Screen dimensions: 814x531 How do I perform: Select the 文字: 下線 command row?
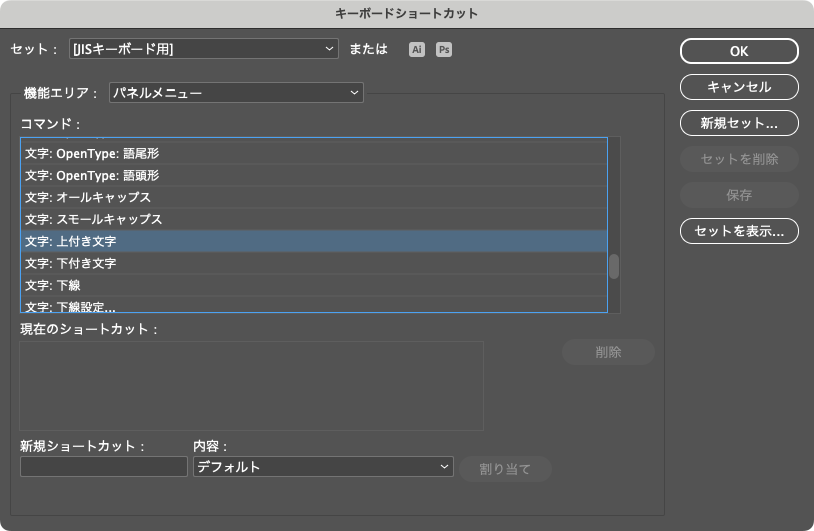[x=313, y=285]
